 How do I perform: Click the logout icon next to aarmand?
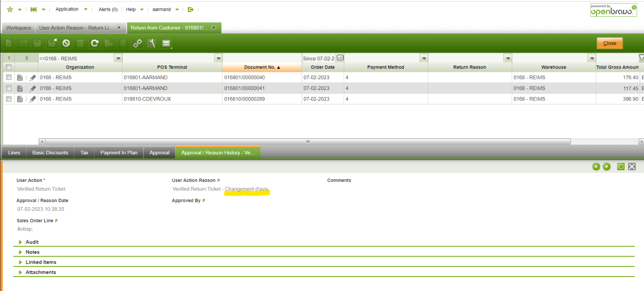[x=191, y=9]
